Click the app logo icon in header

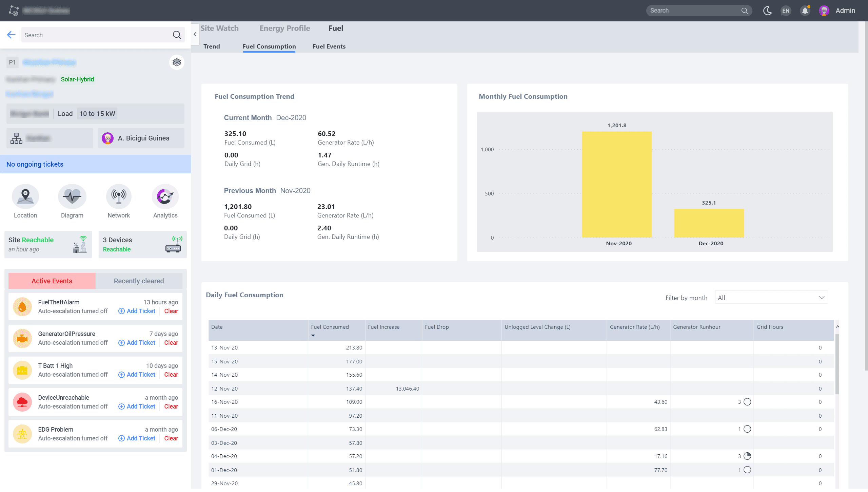pos(14,11)
